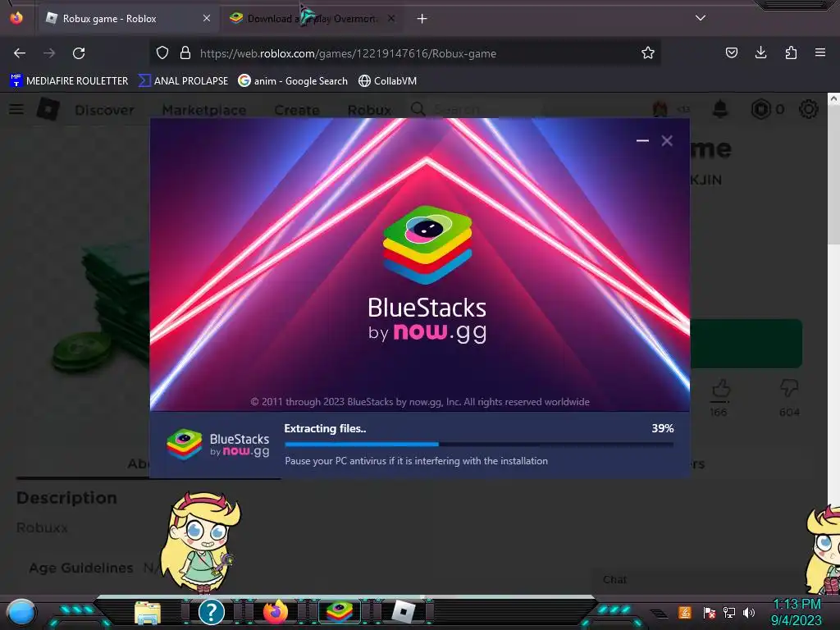Viewport: 840px width, 630px height.
Task: Open the Roblox Create page
Action: (297, 110)
